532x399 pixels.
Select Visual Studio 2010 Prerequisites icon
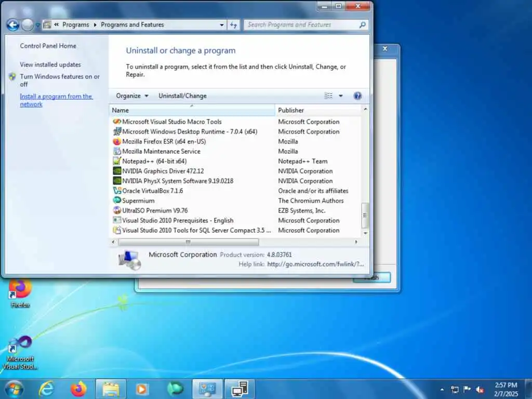117,220
